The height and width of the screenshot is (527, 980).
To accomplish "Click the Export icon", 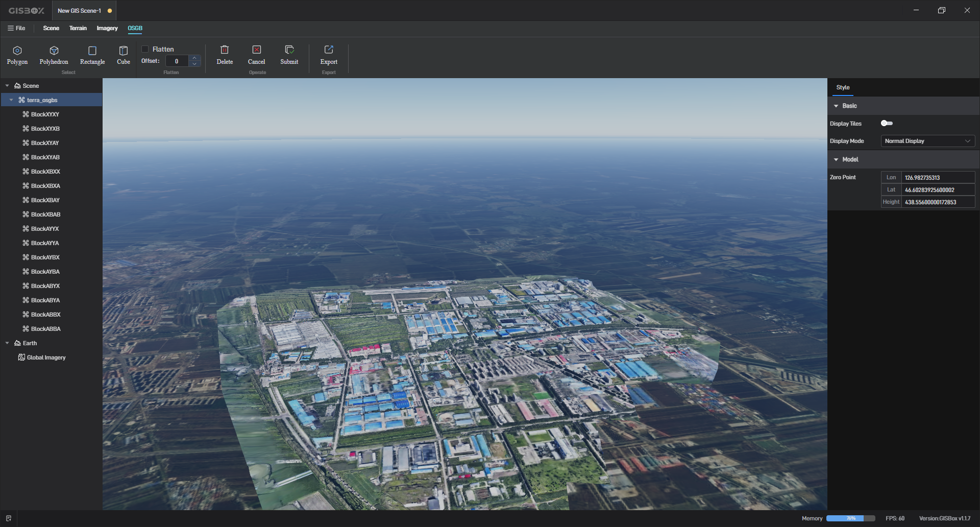I will tap(329, 50).
